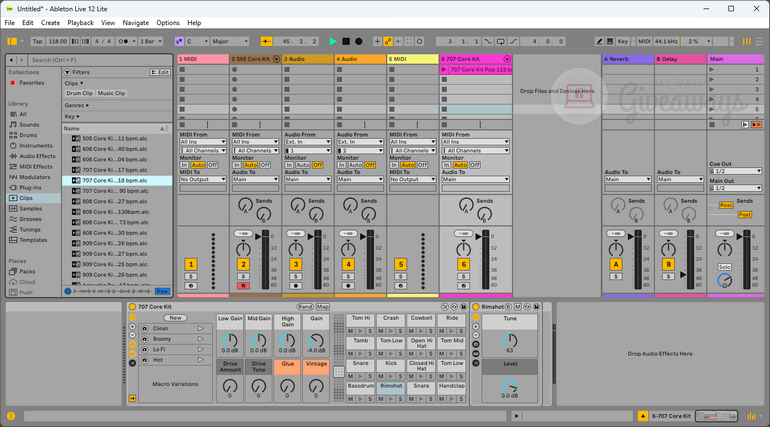Disarm track 2 record arm button
This screenshot has height=427, width=770.
(x=243, y=286)
